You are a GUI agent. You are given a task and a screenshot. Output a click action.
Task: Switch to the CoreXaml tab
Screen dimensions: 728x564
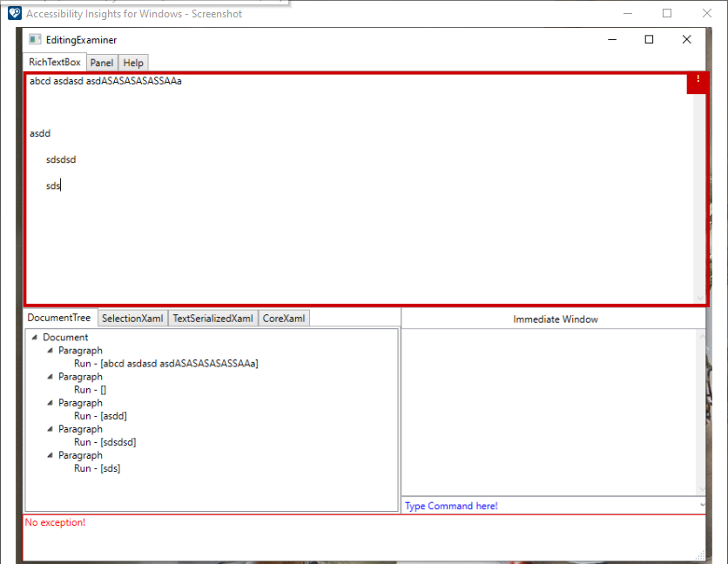tap(283, 318)
